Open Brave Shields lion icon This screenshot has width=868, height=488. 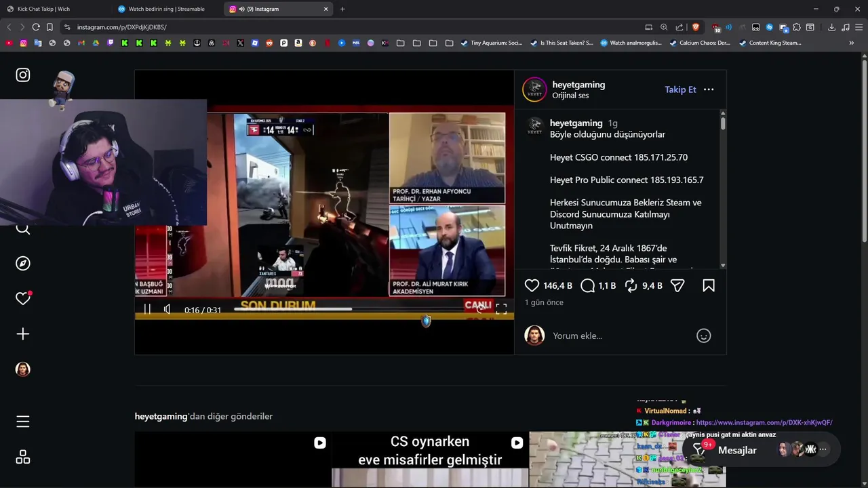[x=695, y=27]
